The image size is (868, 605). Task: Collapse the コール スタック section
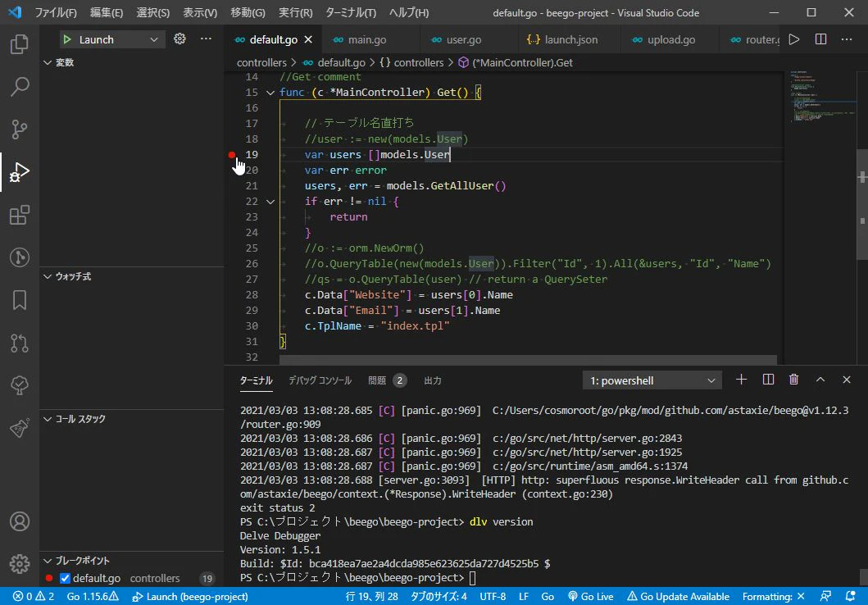pyautogui.click(x=48, y=419)
